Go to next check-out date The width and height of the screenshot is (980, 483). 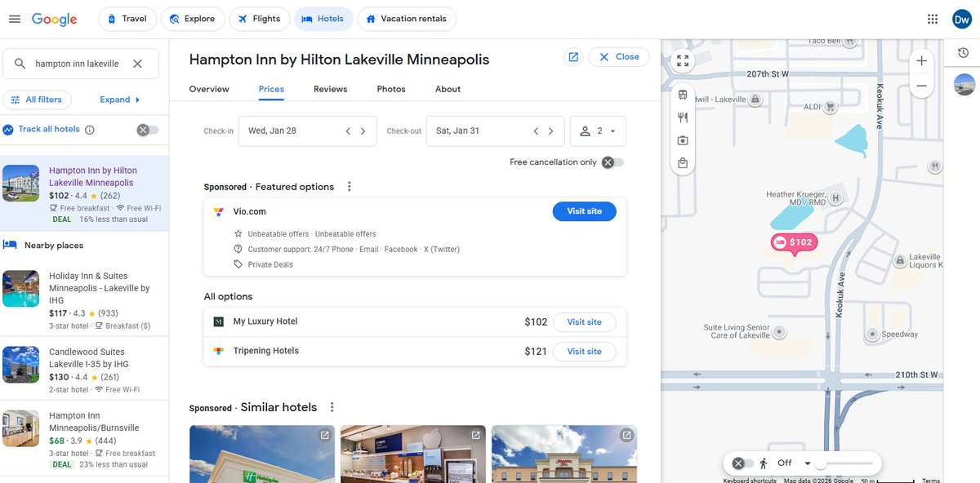(x=551, y=131)
